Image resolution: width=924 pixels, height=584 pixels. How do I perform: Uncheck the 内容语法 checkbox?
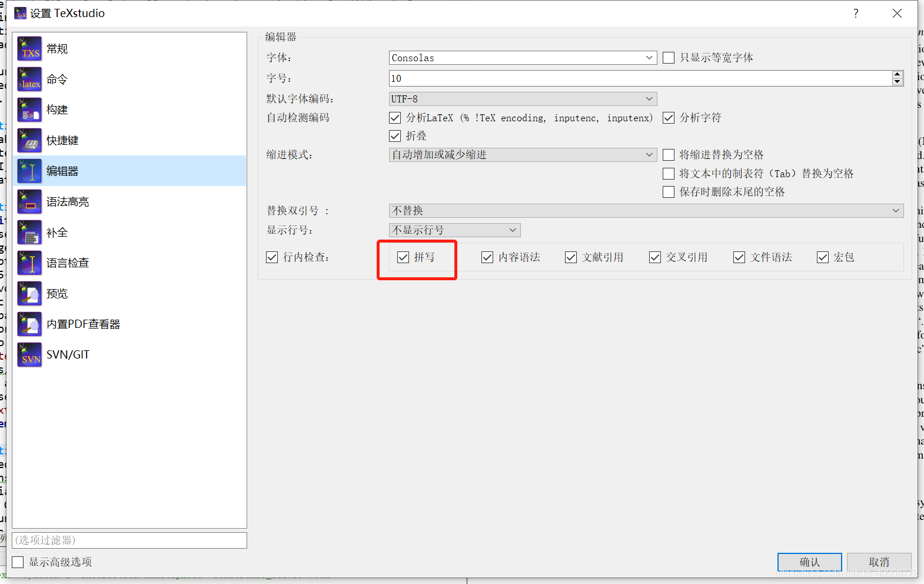(x=487, y=257)
